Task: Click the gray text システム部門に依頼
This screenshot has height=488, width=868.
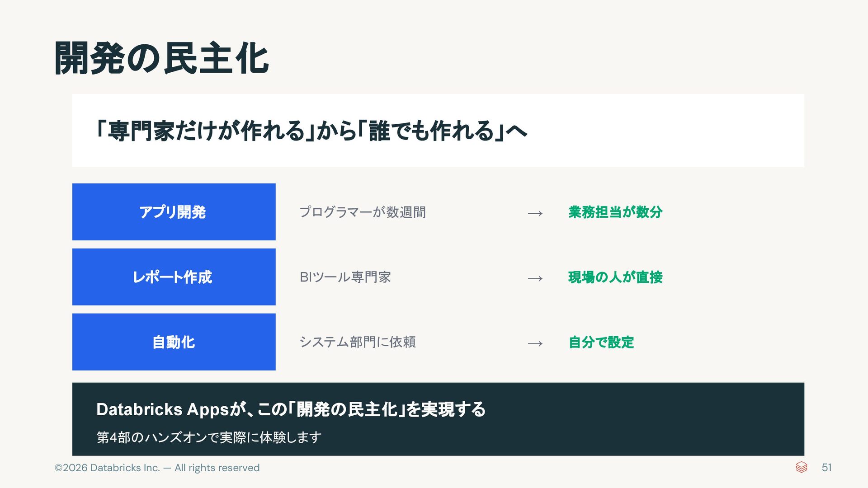Action: [358, 342]
